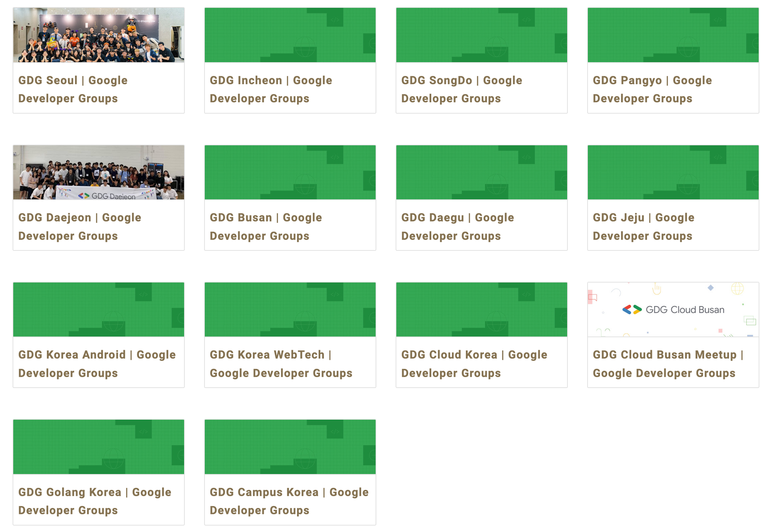Open the GDG SongDo green banner image

point(482,35)
